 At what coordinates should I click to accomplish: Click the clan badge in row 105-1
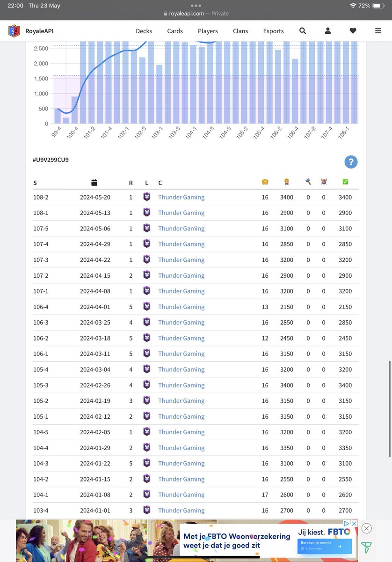coord(146,416)
